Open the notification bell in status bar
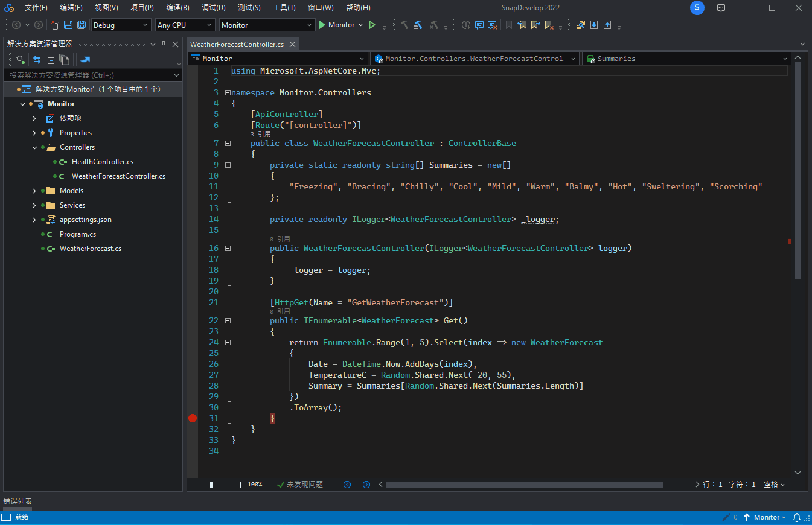The width and height of the screenshot is (812, 525). pos(796,517)
